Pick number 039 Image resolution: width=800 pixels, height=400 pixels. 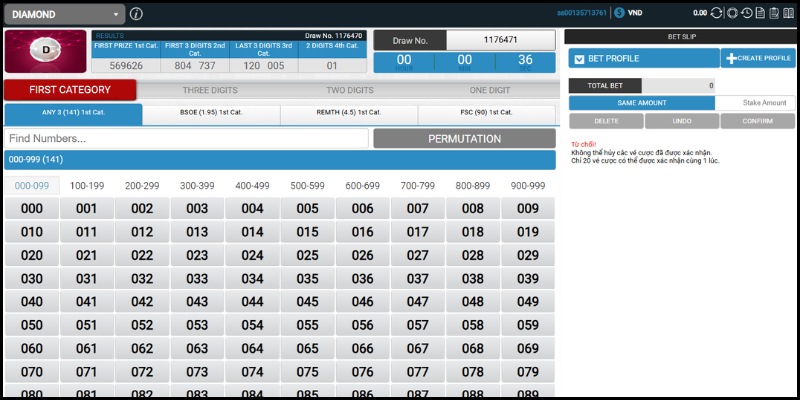click(x=528, y=279)
